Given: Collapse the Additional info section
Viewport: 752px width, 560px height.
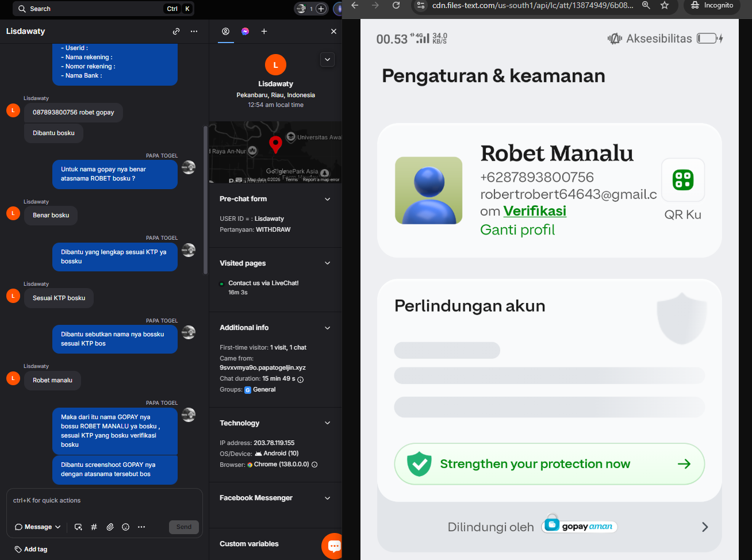Looking at the screenshot, I should coord(328,328).
